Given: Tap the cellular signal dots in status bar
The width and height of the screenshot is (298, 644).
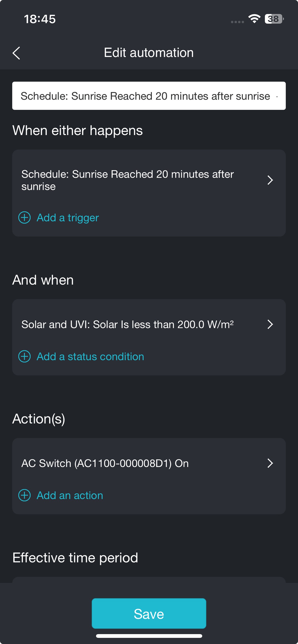Looking at the screenshot, I should click(237, 22).
